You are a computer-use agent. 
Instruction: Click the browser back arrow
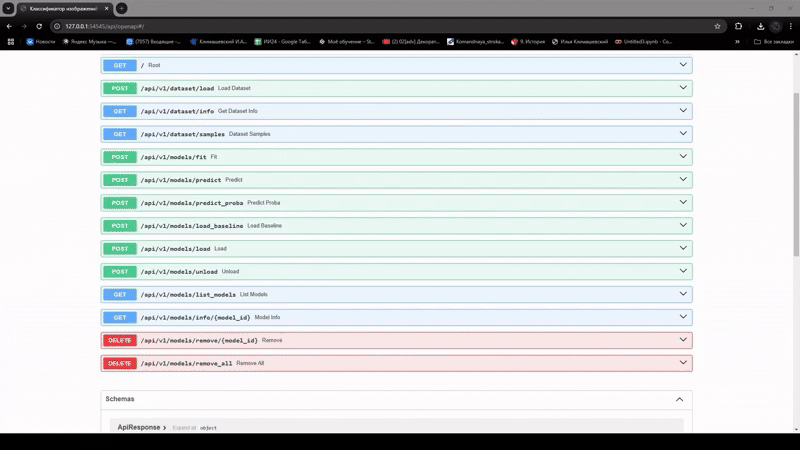[x=10, y=26]
